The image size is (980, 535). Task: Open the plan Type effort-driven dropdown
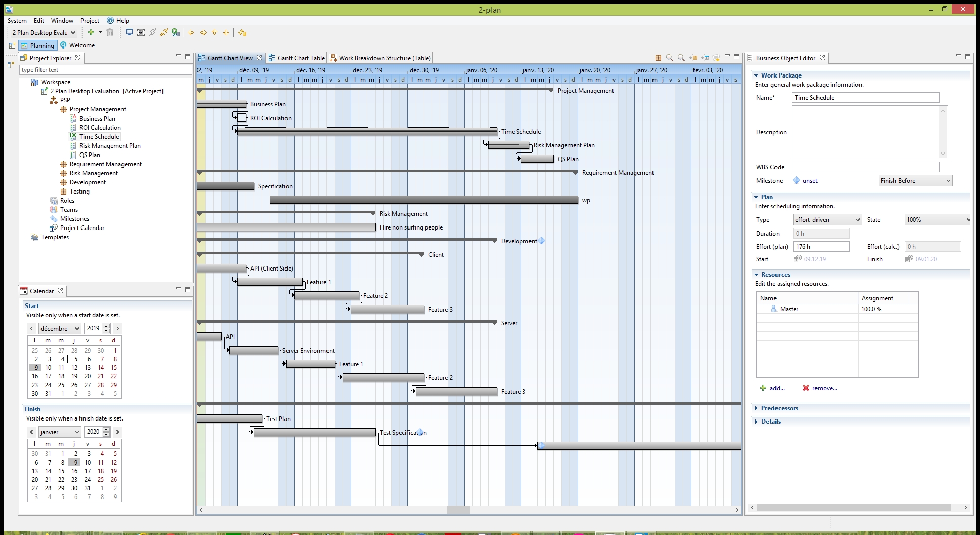[827, 219]
